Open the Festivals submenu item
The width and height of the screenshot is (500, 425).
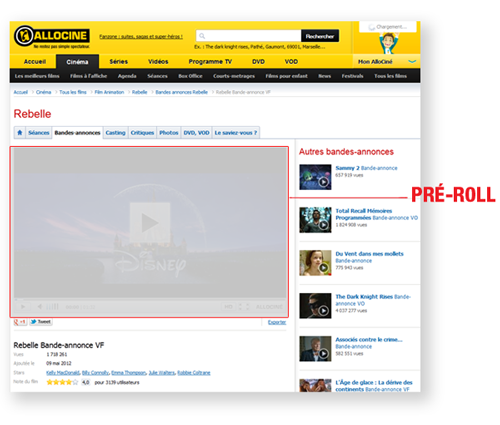tap(352, 76)
